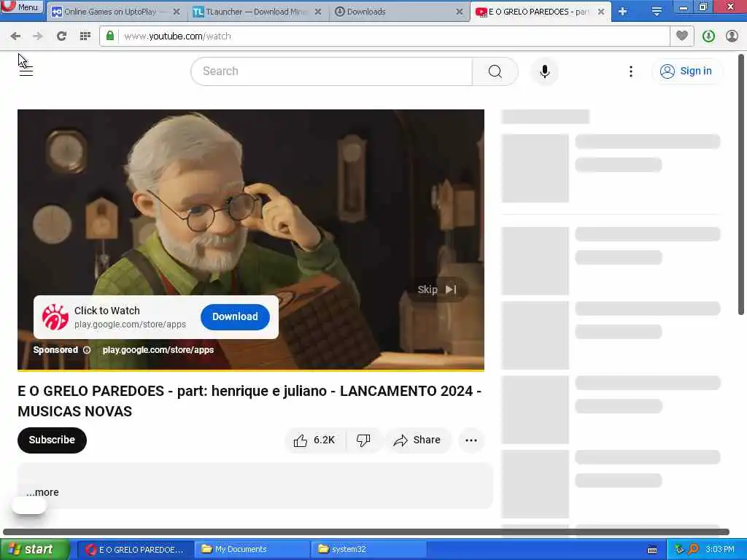Like the video with thumbs up
This screenshot has width=747, height=560.
[314, 440]
